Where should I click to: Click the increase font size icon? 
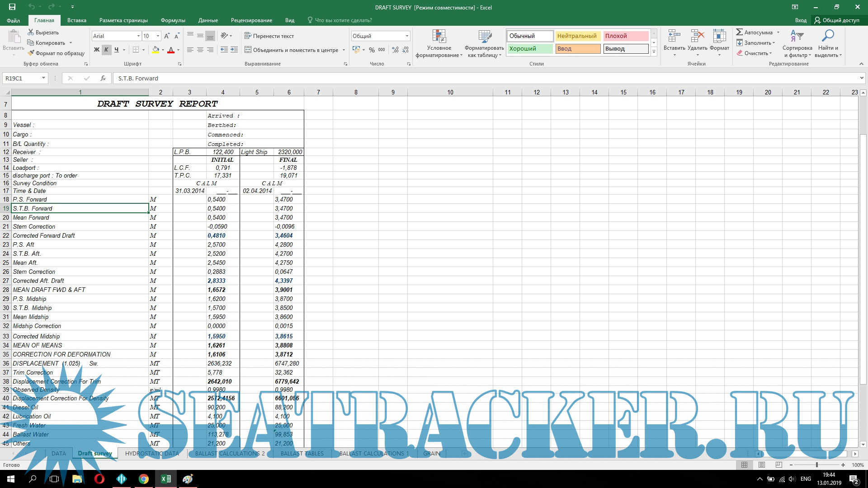tap(167, 36)
